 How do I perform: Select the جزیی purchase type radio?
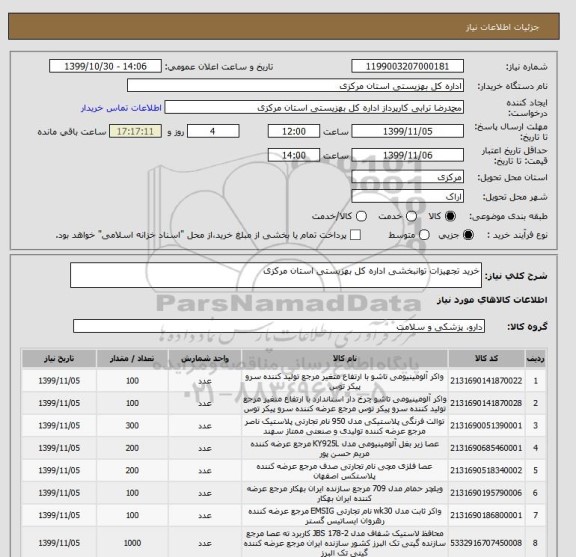point(468,235)
